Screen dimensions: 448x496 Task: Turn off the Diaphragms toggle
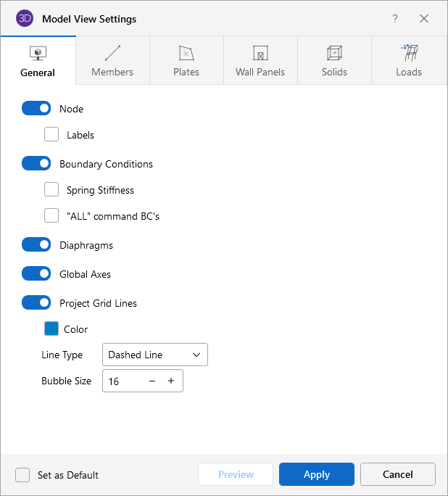[x=36, y=245]
